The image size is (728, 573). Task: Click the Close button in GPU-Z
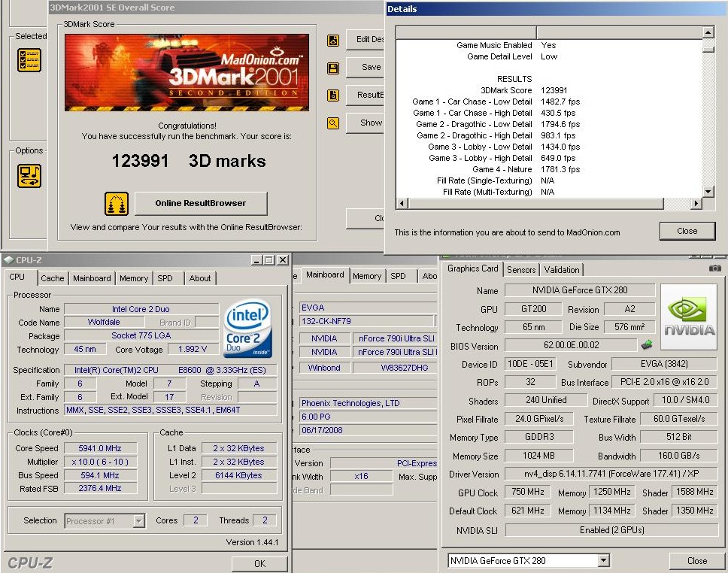697,560
